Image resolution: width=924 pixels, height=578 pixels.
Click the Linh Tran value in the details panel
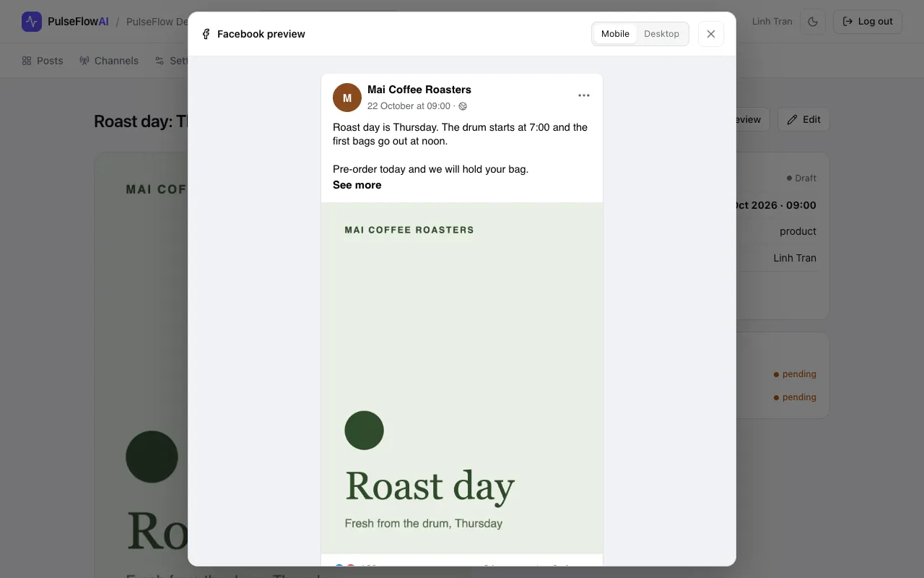tap(795, 258)
